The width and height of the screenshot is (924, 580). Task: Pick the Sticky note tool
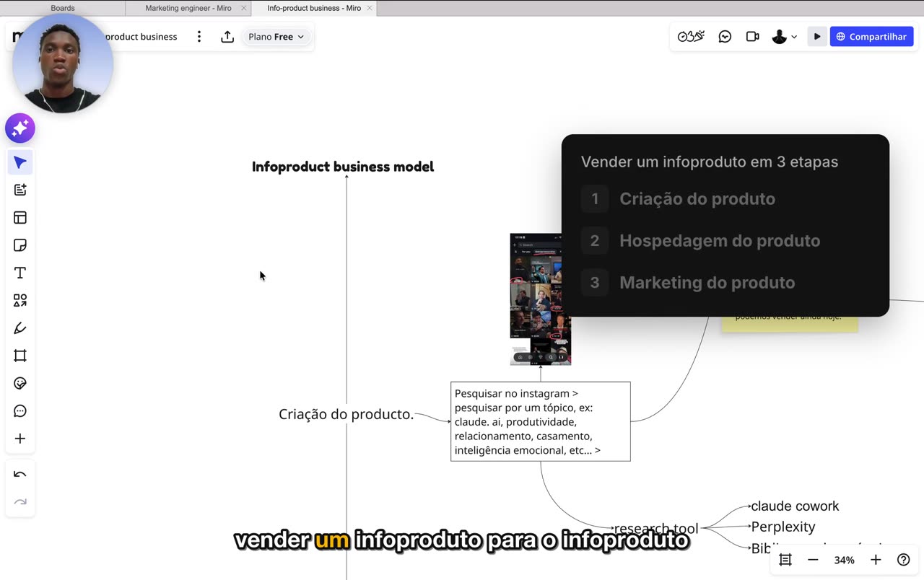tap(20, 245)
